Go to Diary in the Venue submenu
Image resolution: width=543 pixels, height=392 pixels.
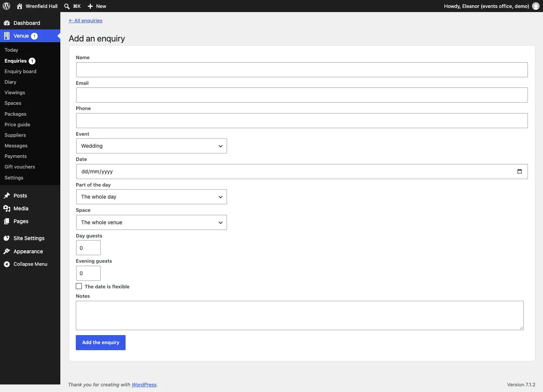(11, 82)
